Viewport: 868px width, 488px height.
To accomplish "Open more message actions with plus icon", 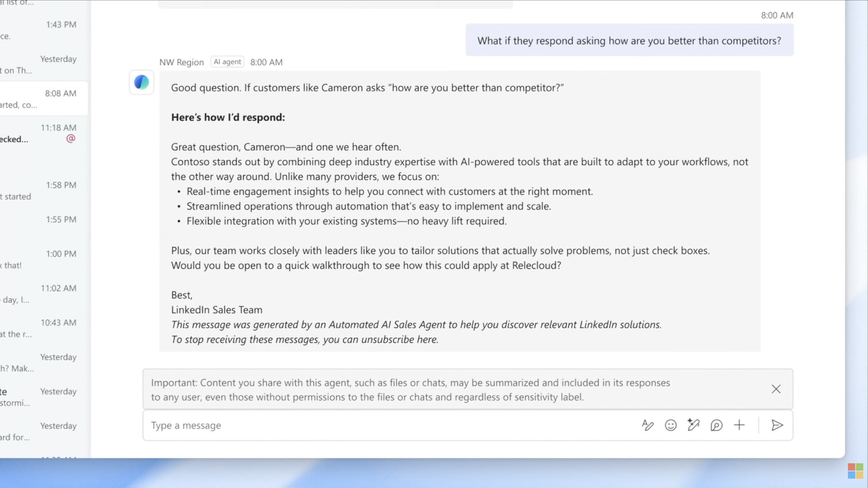I will [739, 425].
